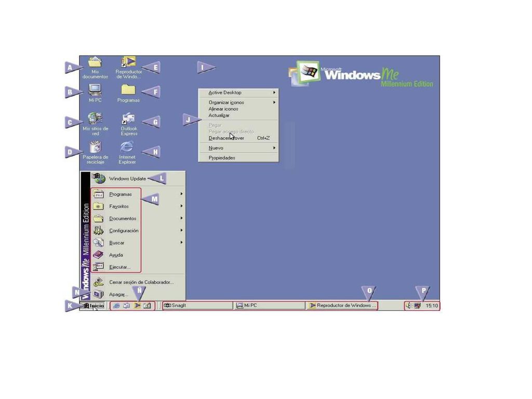Open Nuevo in context menu

[x=238, y=148]
